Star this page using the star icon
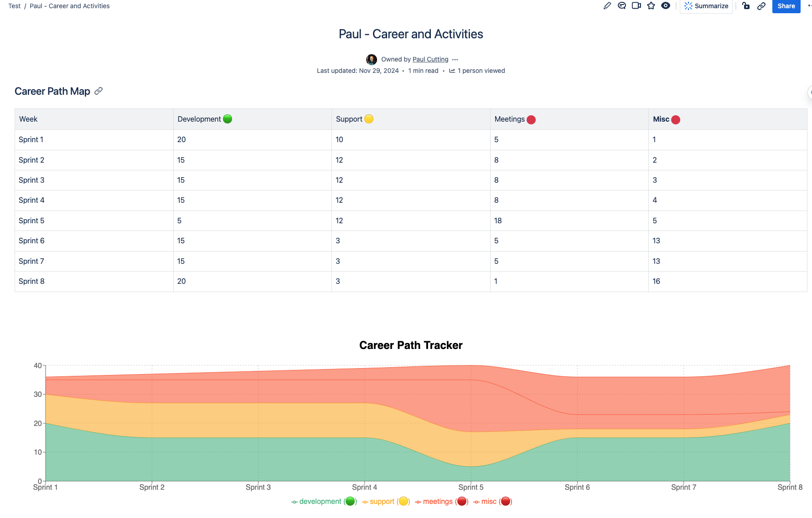Viewport: 812px width, 518px height. 651,6
